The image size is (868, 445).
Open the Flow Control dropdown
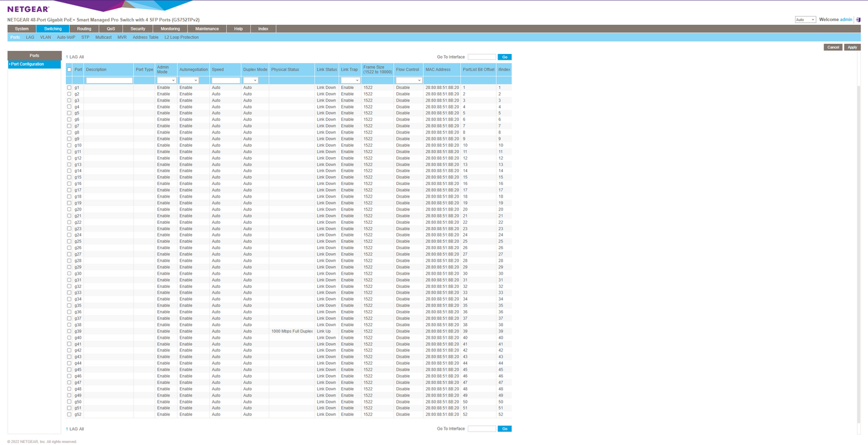tap(409, 81)
